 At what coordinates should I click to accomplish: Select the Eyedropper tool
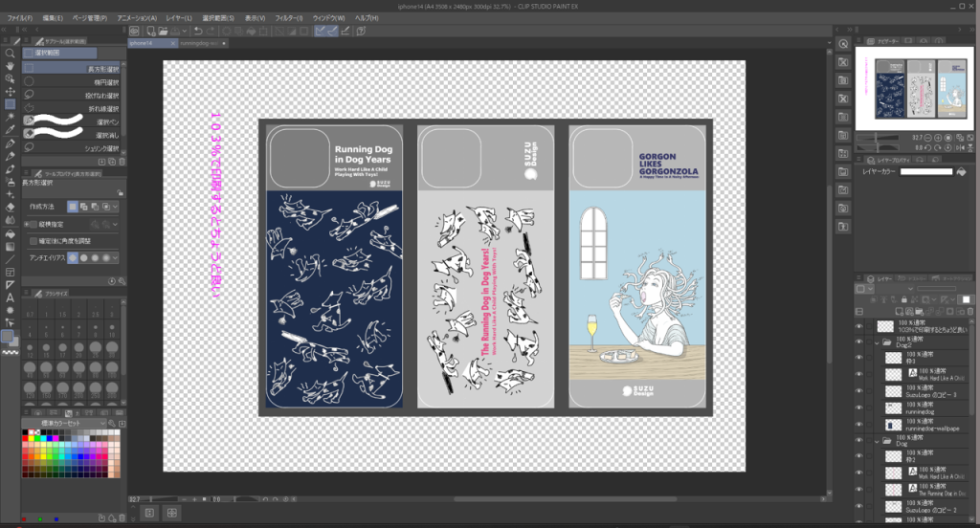tap(10, 128)
